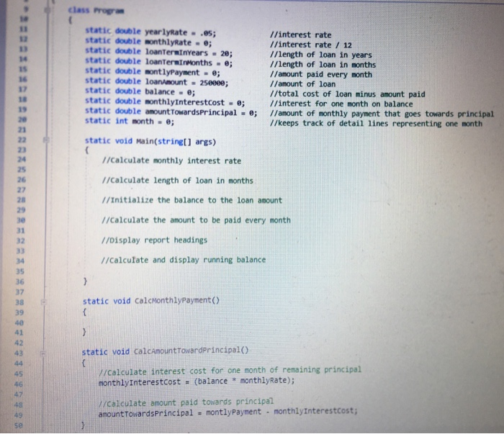Click the '//Calculate interest cost for one month' comment
The image size is (504, 434).
[230, 371]
